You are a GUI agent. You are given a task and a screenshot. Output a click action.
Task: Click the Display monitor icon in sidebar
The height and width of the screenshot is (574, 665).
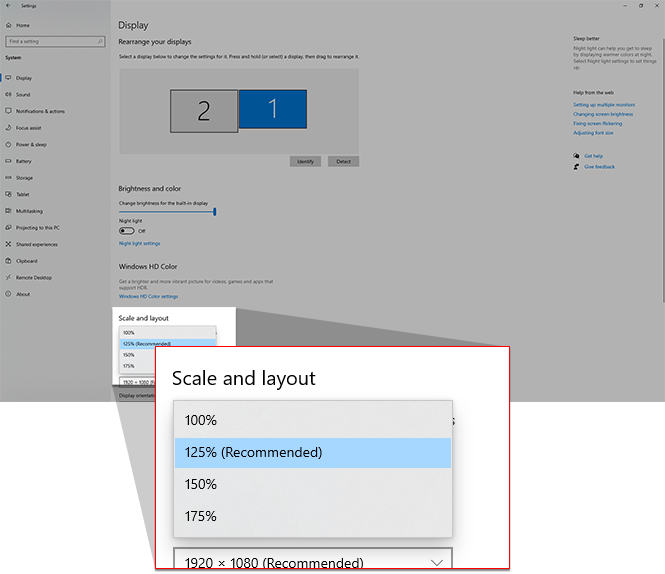8,78
